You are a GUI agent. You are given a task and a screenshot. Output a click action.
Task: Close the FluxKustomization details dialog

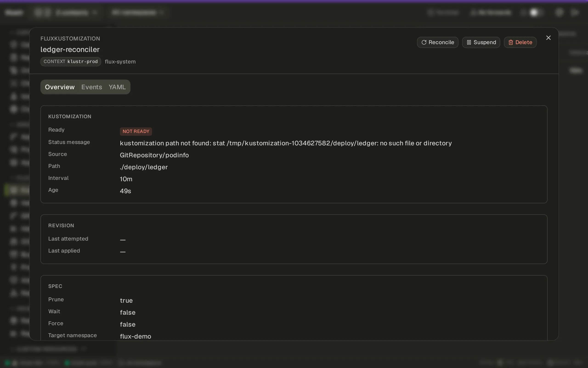click(548, 38)
